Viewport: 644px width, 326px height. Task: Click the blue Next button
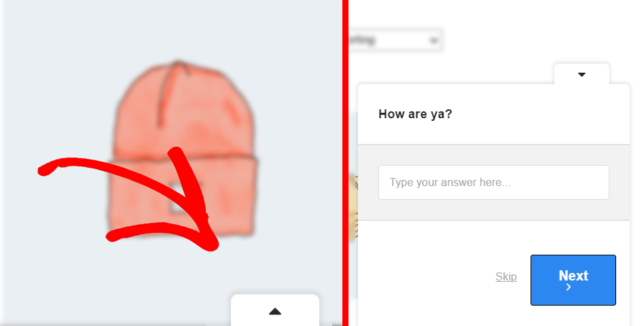[573, 280]
